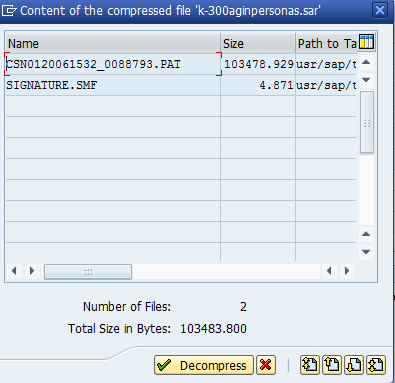Open the table column configuration icon

pyautogui.click(x=366, y=42)
